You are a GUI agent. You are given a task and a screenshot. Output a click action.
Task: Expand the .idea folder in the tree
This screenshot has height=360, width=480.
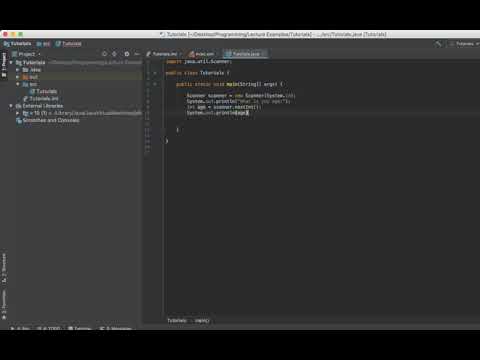pos(18,70)
